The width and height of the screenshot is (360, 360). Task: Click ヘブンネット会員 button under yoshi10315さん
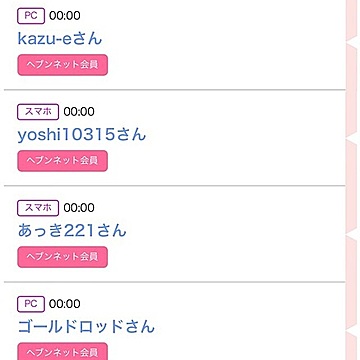pos(62,161)
